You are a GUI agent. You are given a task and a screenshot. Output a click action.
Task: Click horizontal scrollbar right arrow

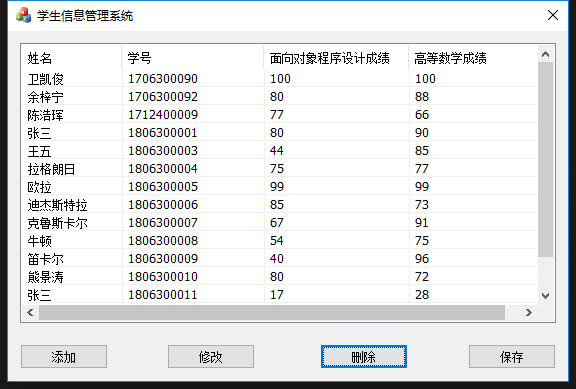(x=529, y=313)
